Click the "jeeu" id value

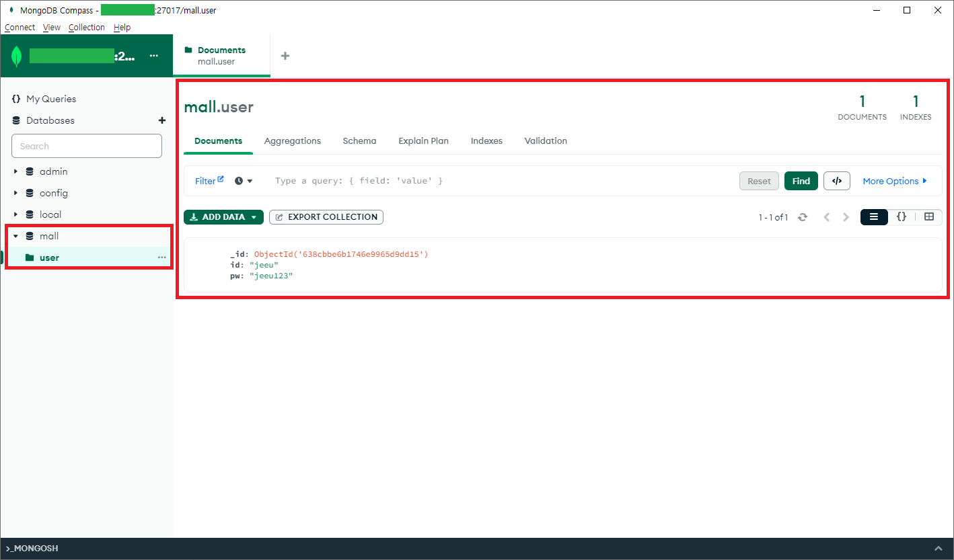pos(264,265)
